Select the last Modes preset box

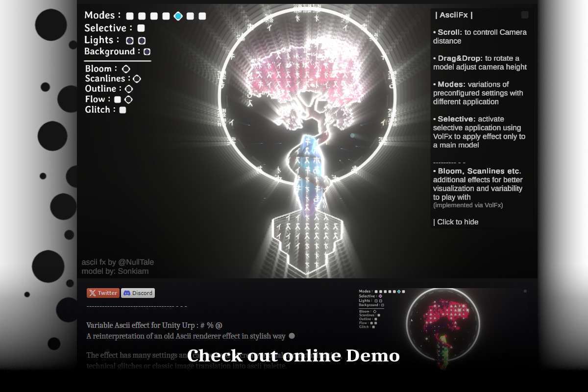(202, 16)
